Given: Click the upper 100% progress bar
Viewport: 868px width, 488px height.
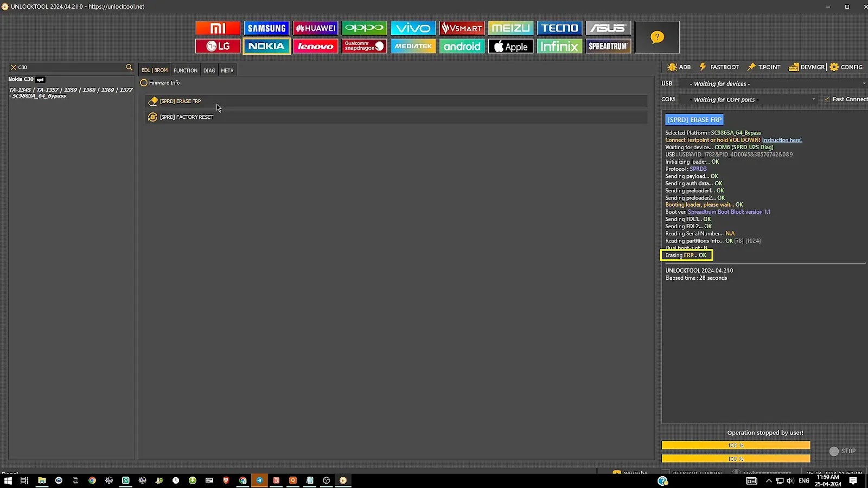Looking at the screenshot, I should point(736,445).
